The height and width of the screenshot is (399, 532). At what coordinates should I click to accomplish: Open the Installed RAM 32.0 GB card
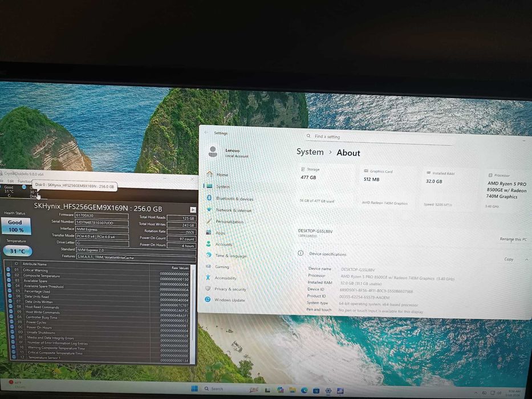tap(447, 189)
